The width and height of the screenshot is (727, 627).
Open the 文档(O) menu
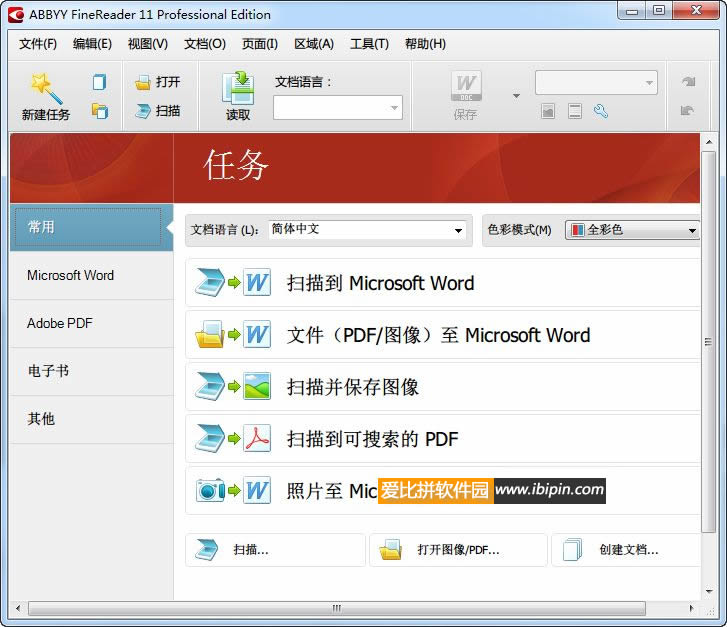click(x=205, y=44)
